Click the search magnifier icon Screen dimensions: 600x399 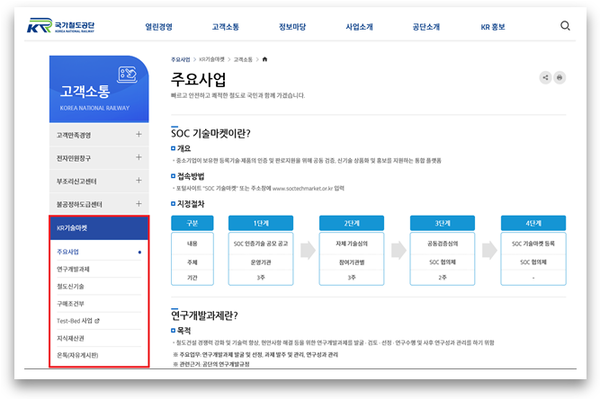(565, 26)
